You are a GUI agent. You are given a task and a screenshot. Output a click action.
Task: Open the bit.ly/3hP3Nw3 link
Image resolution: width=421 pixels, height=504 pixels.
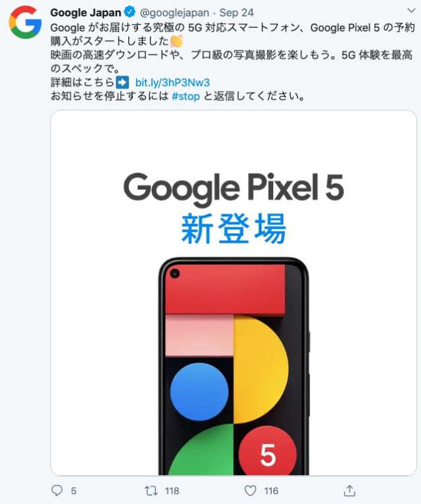pos(172,83)
